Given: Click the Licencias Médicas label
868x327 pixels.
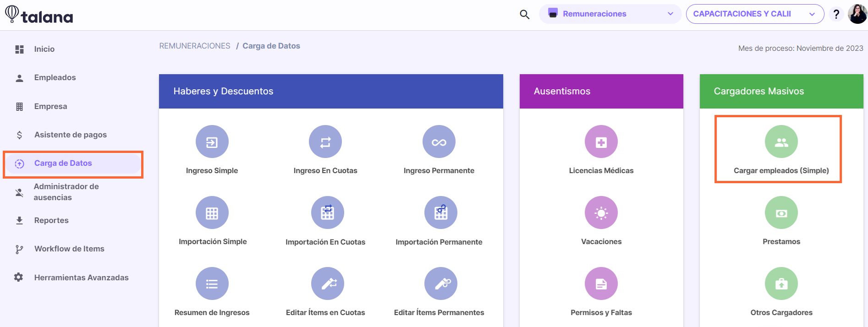Looking at the screenshot, I should coord(601,170).
